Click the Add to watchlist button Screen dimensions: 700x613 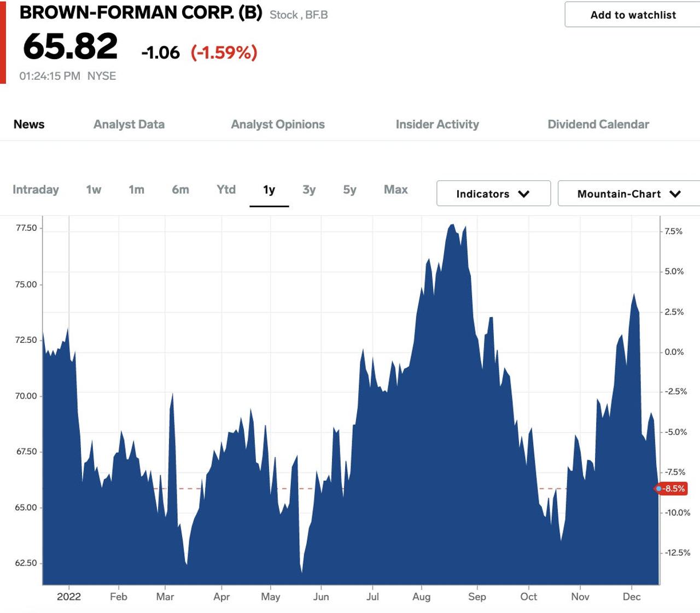coord(633,15)
